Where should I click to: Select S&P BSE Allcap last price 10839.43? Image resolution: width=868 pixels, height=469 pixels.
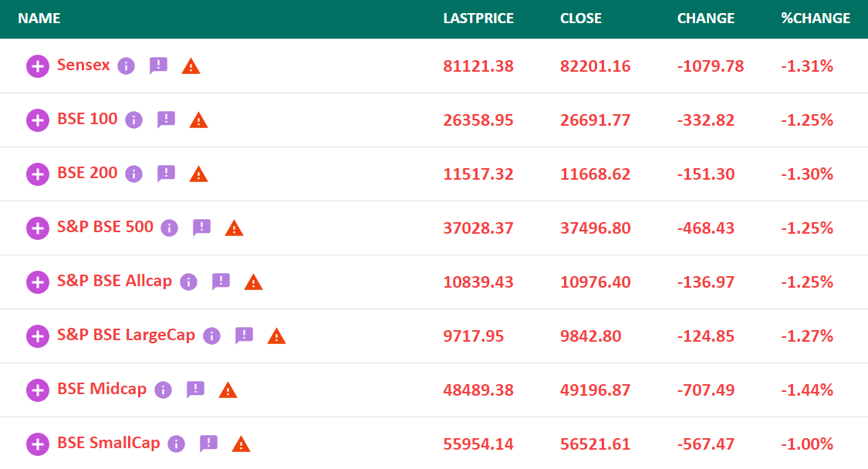pos(478,282)
